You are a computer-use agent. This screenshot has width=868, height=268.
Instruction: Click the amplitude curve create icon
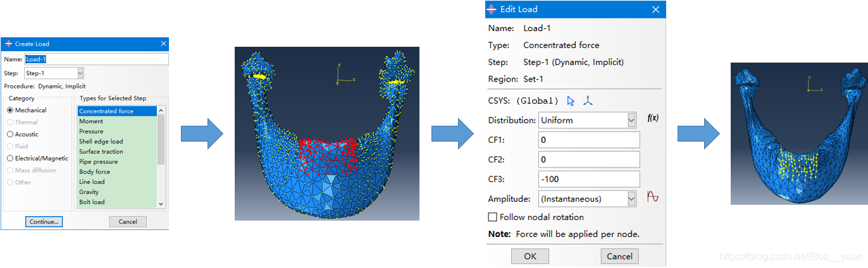coord(653,197)
